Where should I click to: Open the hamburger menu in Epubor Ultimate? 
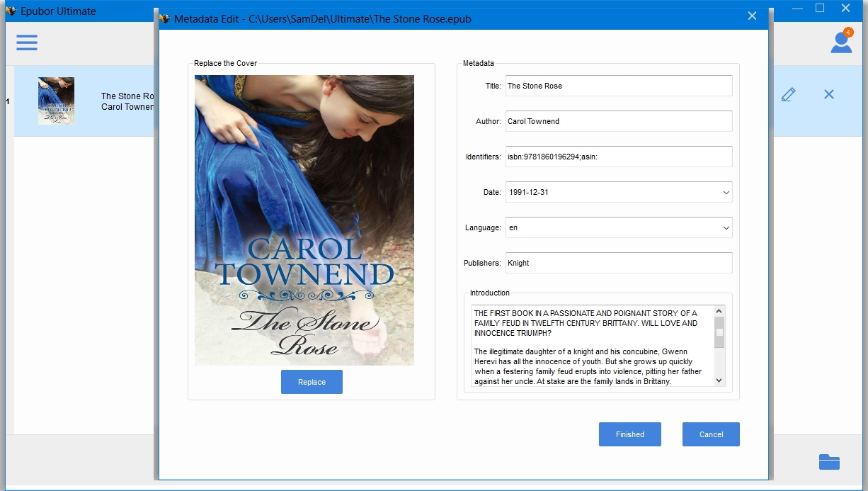[x=27, y=43]
